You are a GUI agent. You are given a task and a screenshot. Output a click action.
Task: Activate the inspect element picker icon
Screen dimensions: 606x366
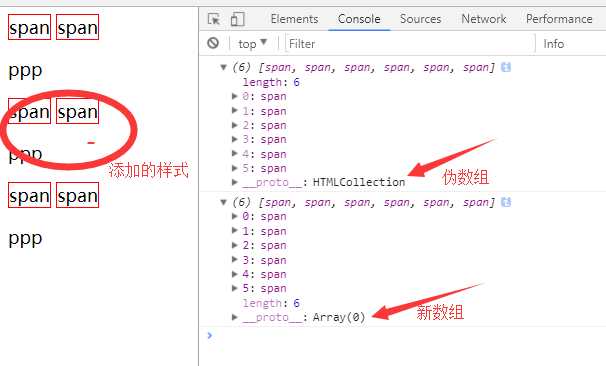click(214, 19)
